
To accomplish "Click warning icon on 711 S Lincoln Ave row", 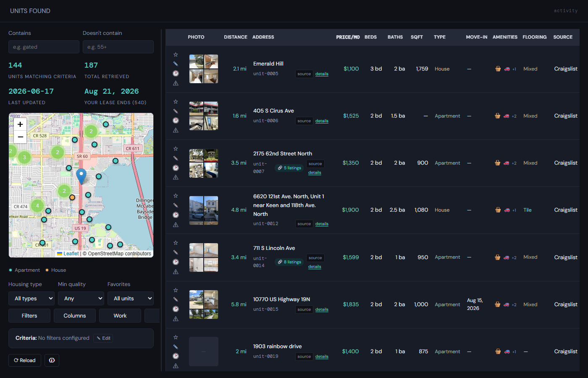I will pos(176,272).
